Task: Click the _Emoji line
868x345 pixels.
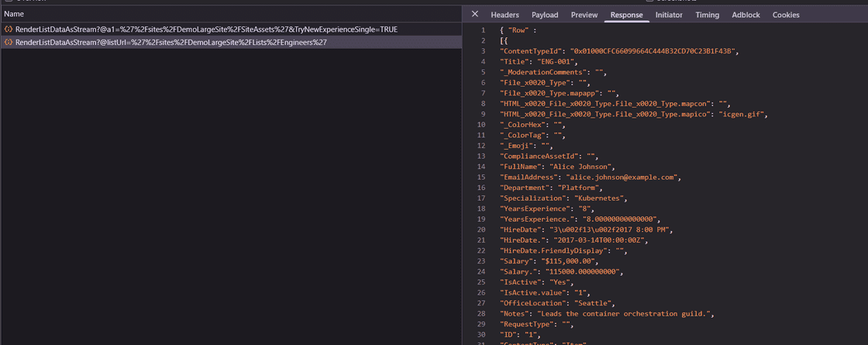Action: (x=526, y=146)
